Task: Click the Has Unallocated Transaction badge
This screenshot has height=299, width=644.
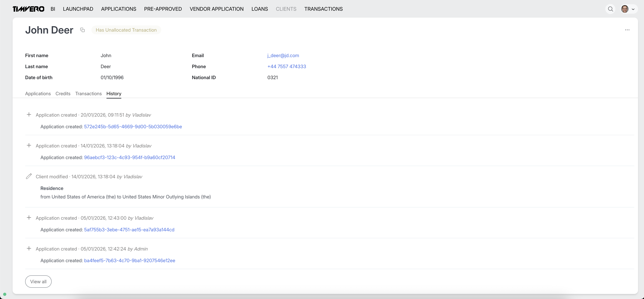Action: (126, 30)
